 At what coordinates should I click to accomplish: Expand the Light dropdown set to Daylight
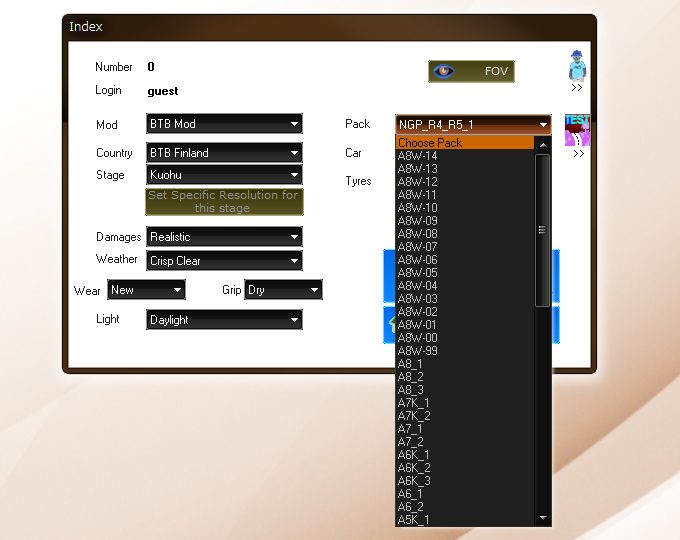click(224, 320)
